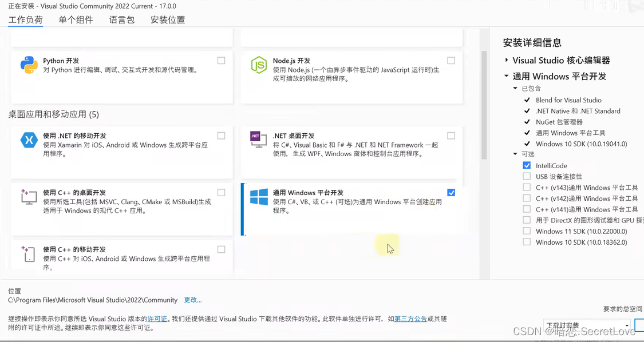Click the workloads list vertical scrollbar
644x342 pixels.
[484, 105]
